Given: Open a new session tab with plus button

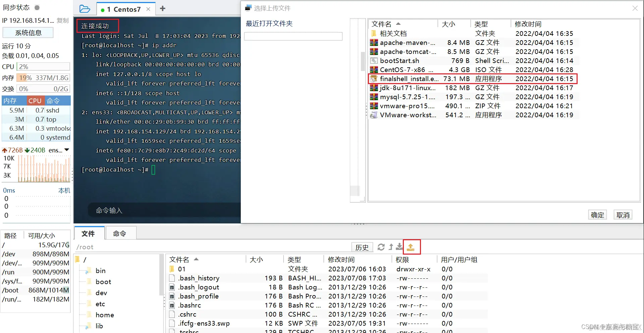Looking at the screenshot, I should (x=162, y=8).
